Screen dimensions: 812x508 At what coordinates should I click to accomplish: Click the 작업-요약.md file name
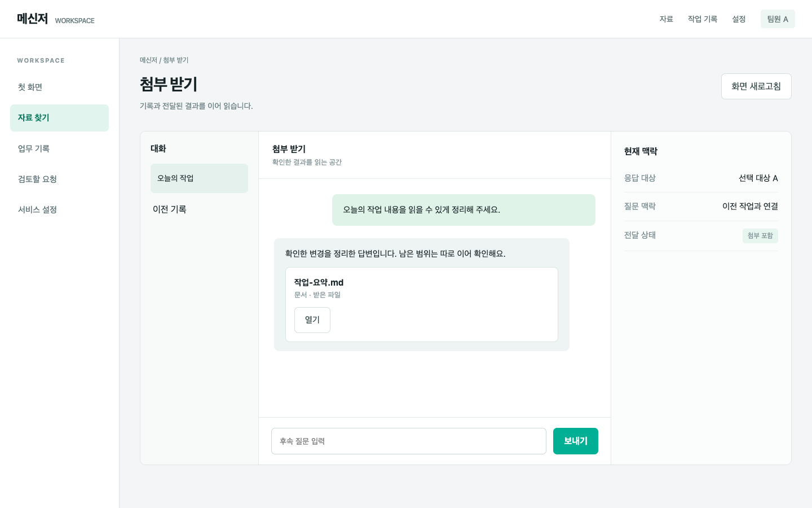point(319,282)
